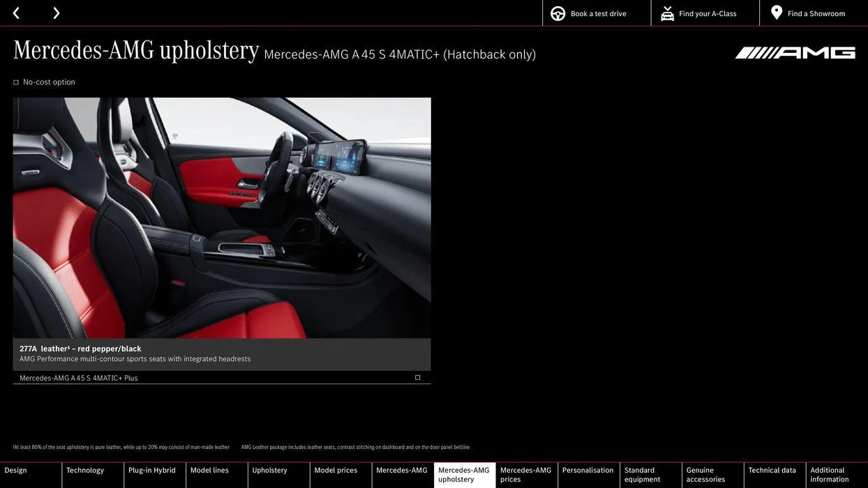The width and height of the screenshot is (868, 488).
Task: Switch to the Plug-in Hybrid tab
Action: [x=152, y=471]
